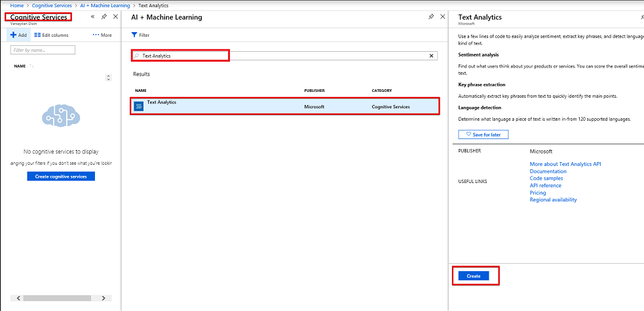The image size is (644, 311).
Task: Click left arrow of horizontal scrollbar
Action: [x=18, y=299]
